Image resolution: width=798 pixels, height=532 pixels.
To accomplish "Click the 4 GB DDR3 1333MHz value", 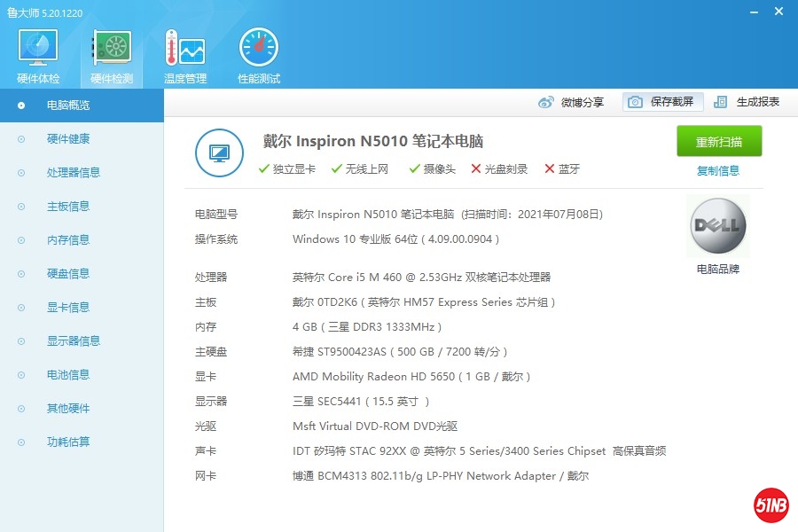I will point(367,327).
